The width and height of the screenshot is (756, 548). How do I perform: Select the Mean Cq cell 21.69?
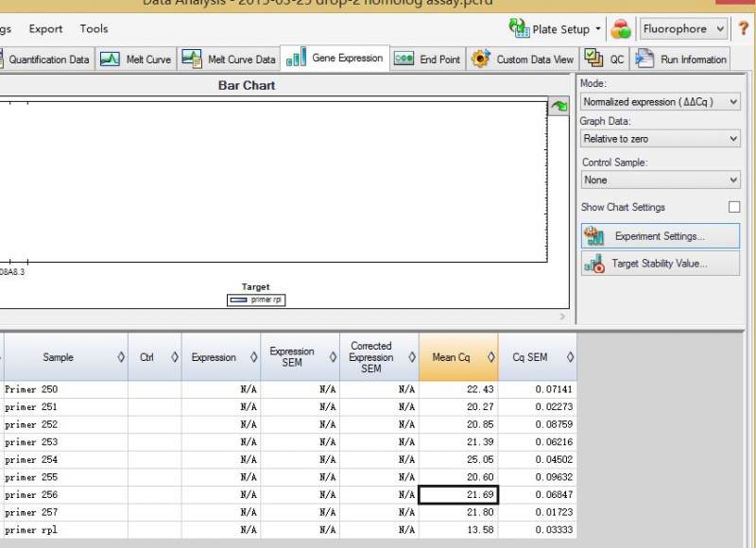(x=458, y=495)
